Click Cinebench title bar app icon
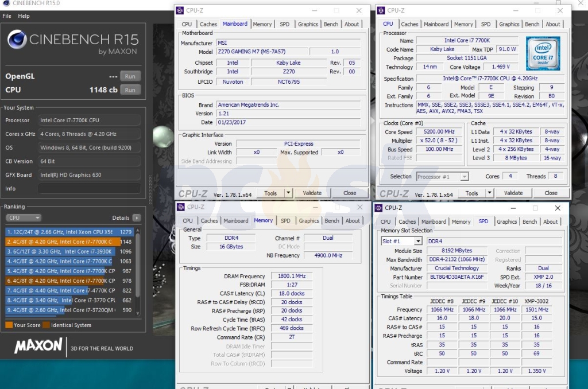This screenshot has height=389, width=588. coord(6,3)
